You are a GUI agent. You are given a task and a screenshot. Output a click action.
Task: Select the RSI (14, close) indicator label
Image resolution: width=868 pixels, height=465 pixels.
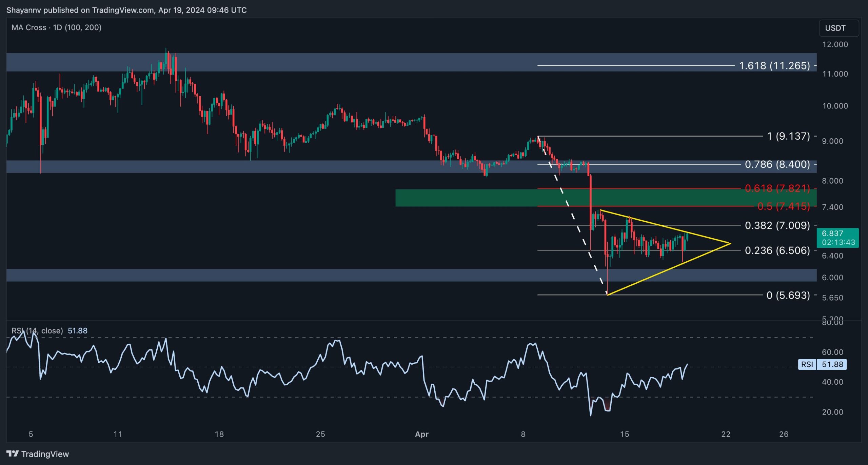click(37, 330)
